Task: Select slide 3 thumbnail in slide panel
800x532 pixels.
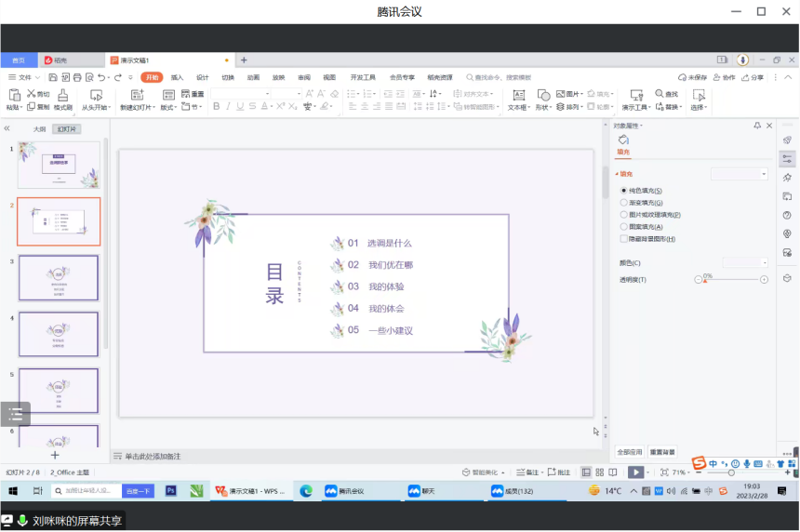Action: (x=59, y=278)
